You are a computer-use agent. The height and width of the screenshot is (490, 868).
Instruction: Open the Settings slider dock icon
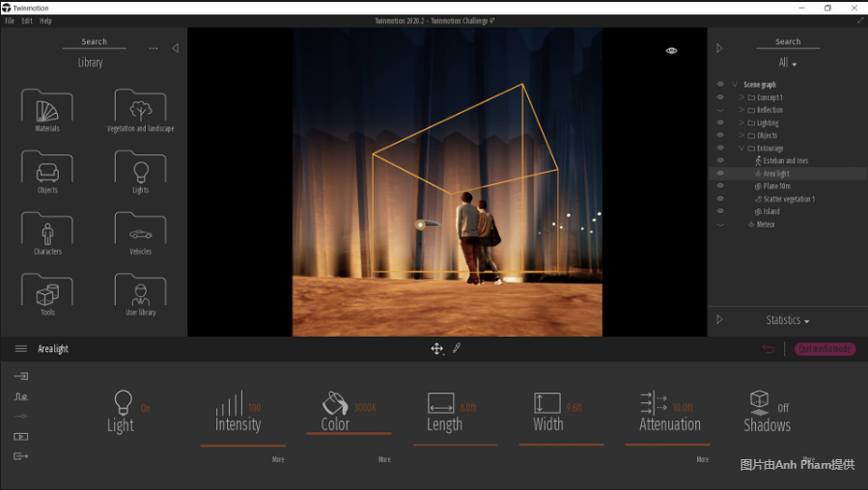[x=21, y=416]
